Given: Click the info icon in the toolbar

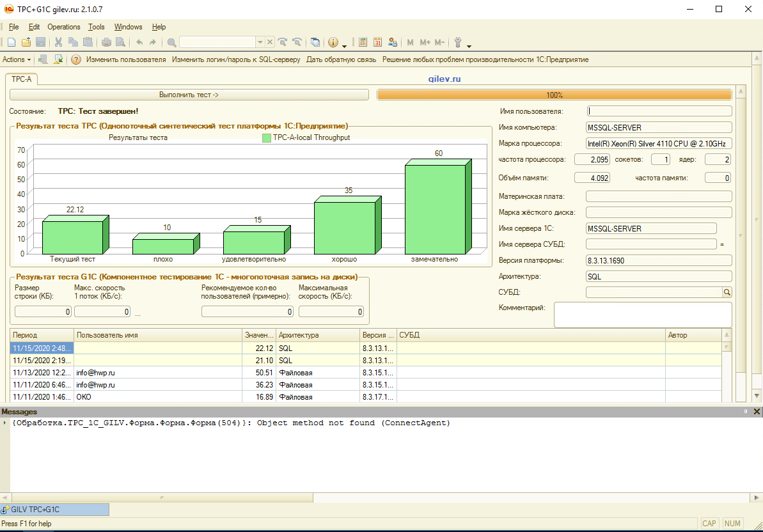Looking at the screenshot, I should (x=333, y=42).
